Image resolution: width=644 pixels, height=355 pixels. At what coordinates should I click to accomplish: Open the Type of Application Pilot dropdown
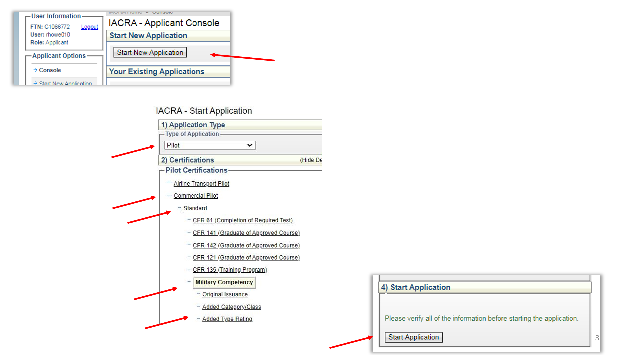[x=210, y=145]
